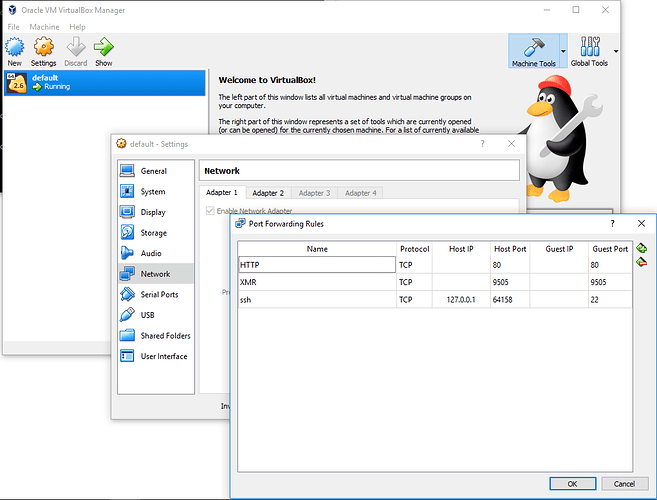657x500 pixels.
Task: Click the HTTP rule name field
Action: [317, 265]
